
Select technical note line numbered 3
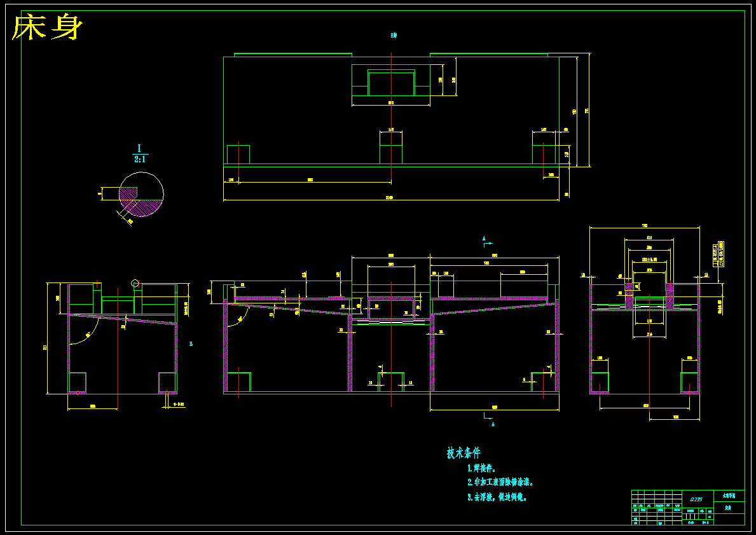pos(497,497)
